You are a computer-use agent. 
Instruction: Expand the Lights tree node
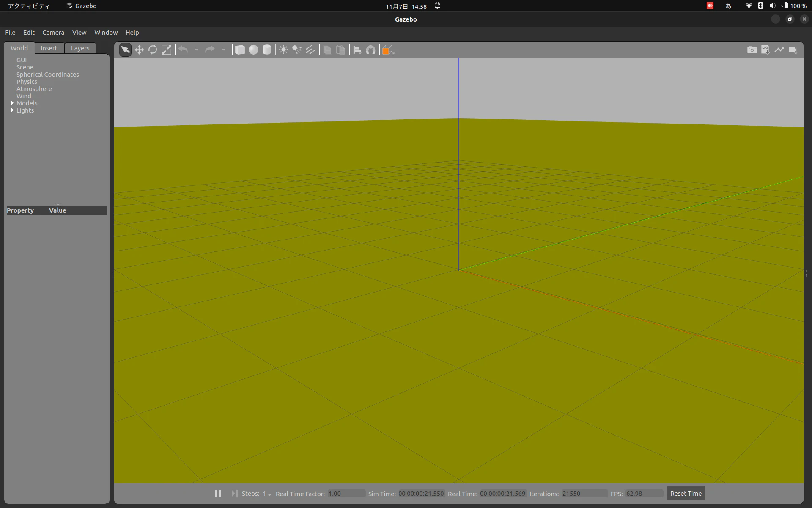[x=12, y=110]
